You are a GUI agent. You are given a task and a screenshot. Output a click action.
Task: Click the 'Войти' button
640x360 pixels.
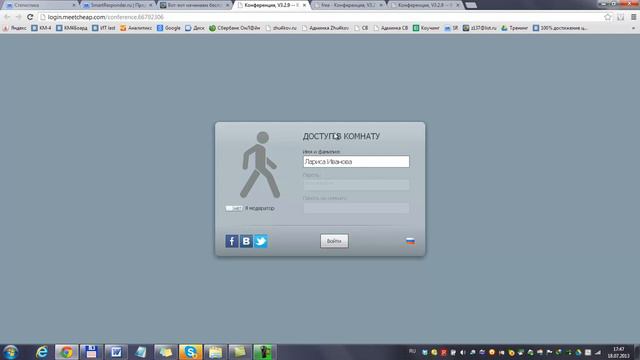[334, 241]
